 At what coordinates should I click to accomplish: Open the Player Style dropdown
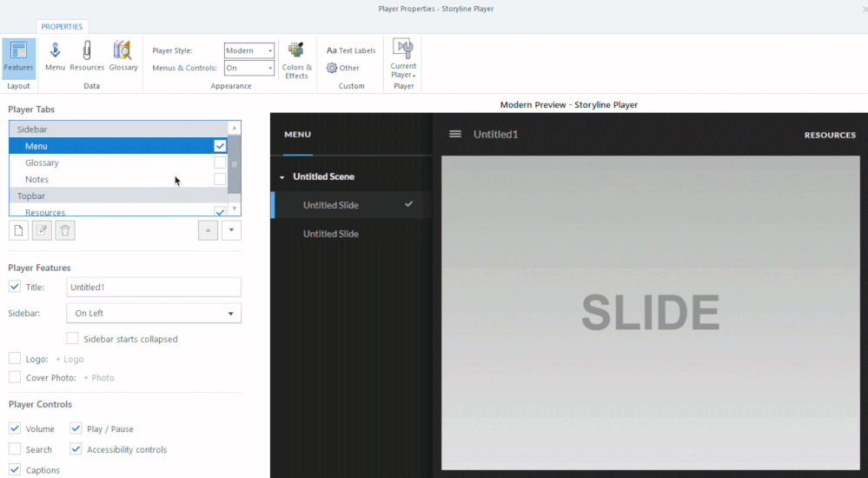pyautogui.click(x=249, y=50)
